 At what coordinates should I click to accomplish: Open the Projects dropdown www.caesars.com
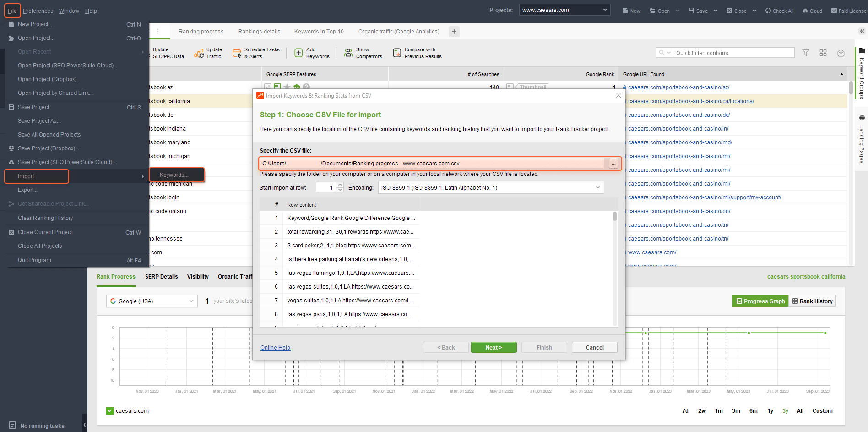(565, 10)
